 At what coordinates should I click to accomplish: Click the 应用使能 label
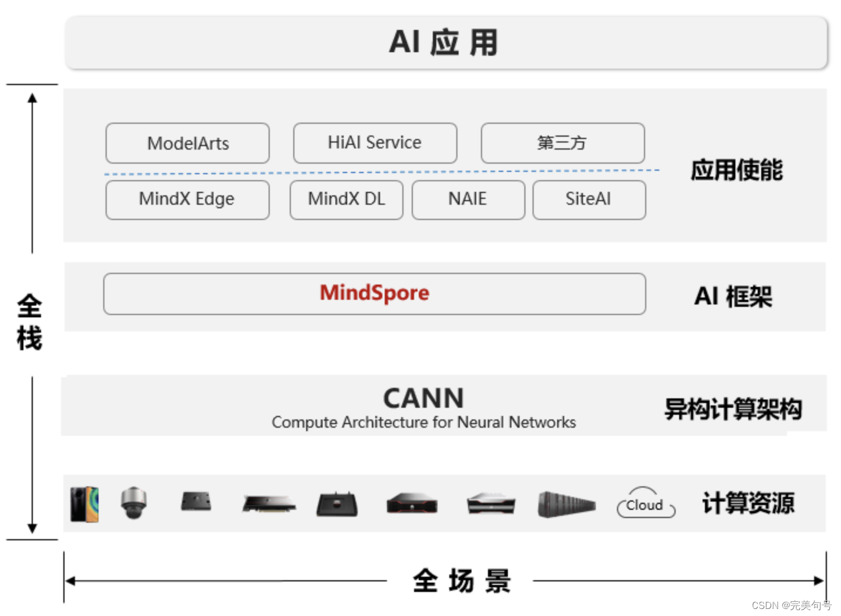tap(737, 170)
